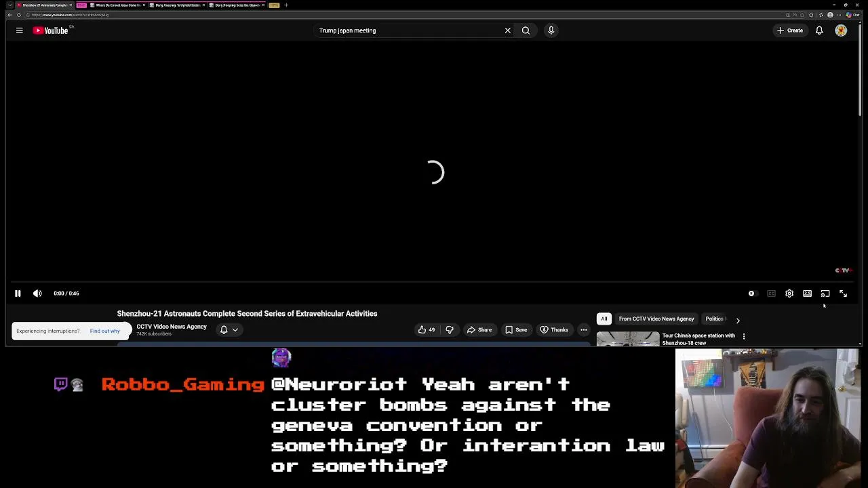The image size is (868, 488).
Task: Switch the player to theater mode
Action: pyautogui.click(x=807, y=293)
